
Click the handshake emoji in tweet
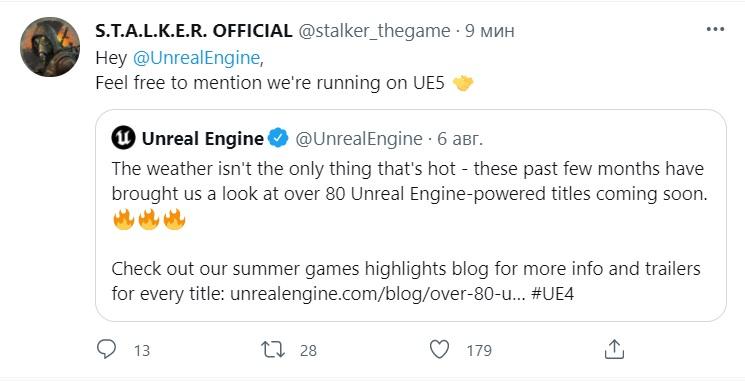[x=463, y=83]
